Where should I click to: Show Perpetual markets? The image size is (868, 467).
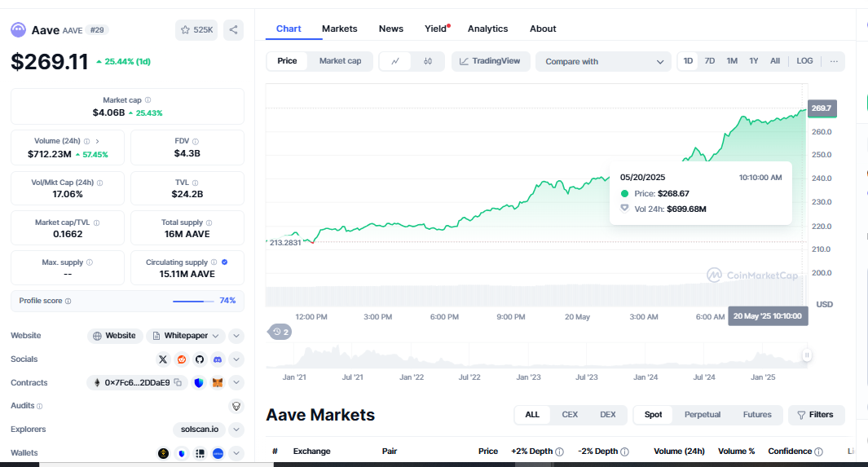pyautogui.click(x=702, y=415)
